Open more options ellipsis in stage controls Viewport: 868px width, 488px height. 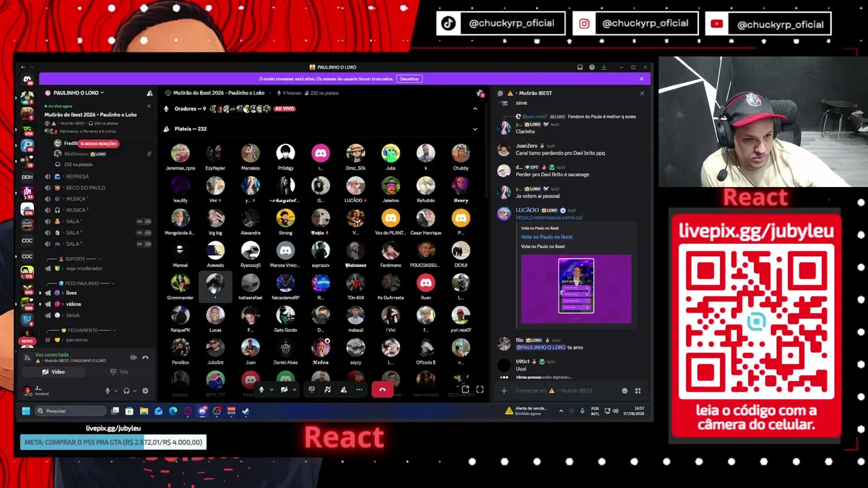pos(359,390)
